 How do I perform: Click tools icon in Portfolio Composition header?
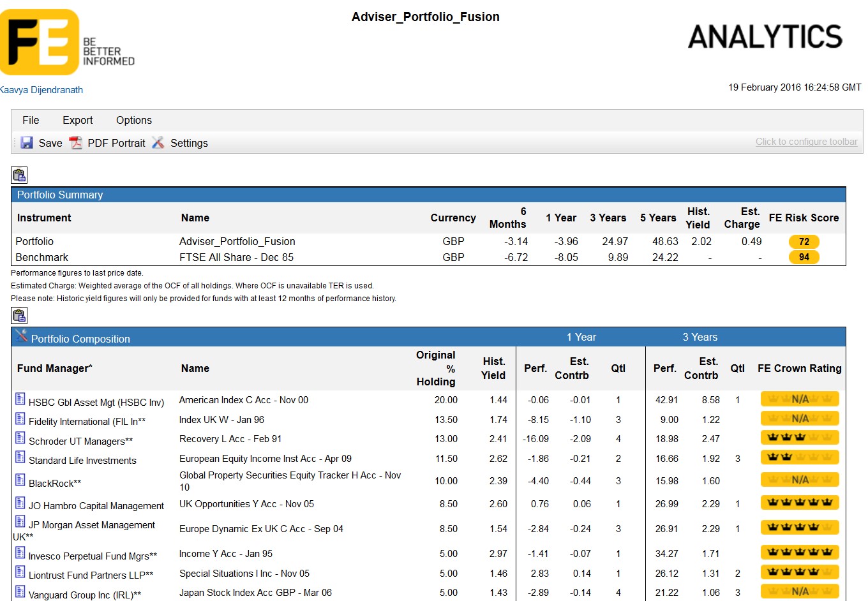click(x=22, y=336)
